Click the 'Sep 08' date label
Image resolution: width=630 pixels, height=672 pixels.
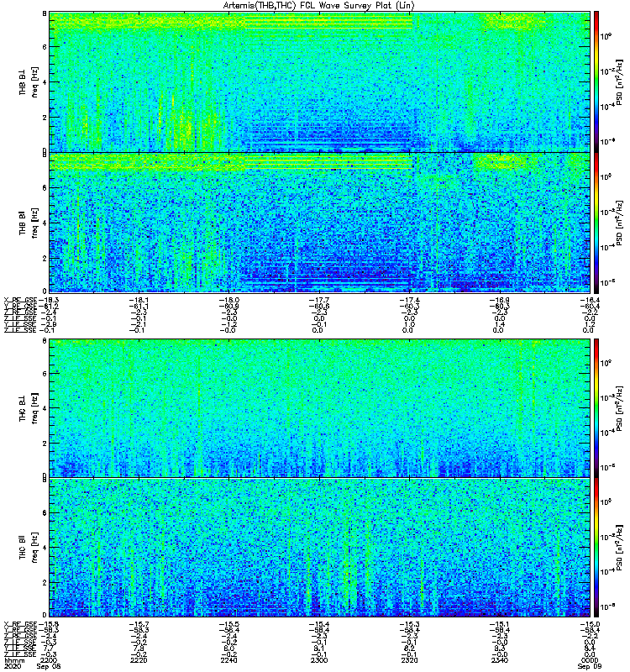pyautogui.click(x=49, y=666)
